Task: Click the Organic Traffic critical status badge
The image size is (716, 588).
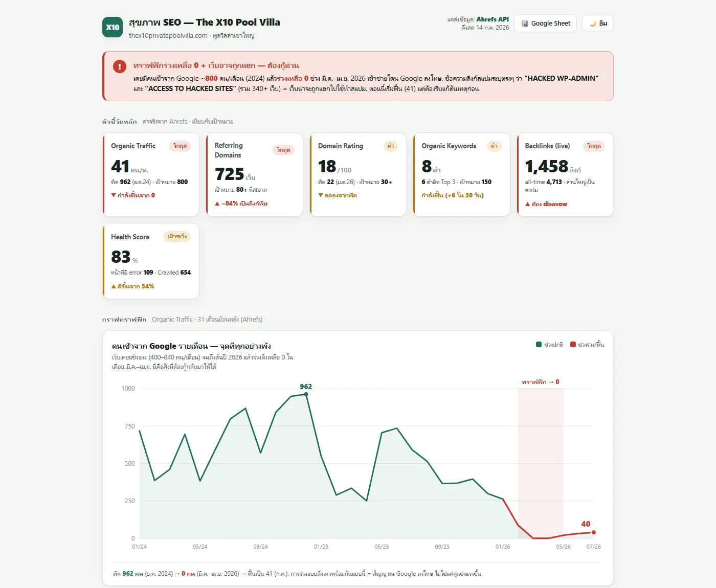Action: tap(180, 146)
